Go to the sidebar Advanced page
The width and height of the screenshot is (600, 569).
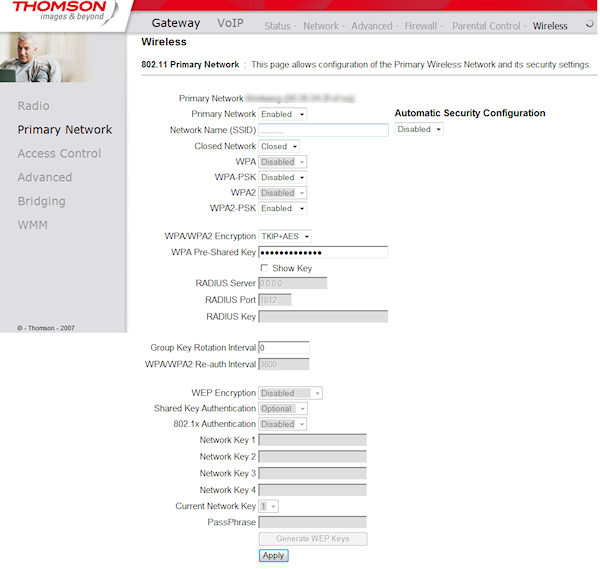coord(45,177)
